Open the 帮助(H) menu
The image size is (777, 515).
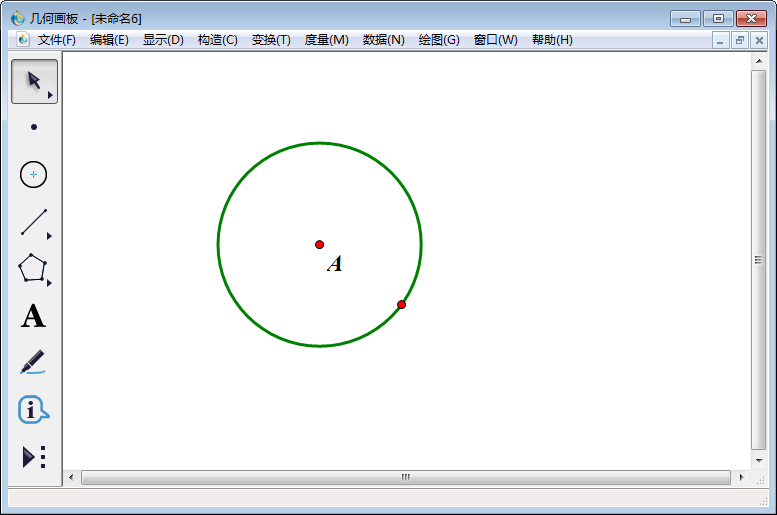point(552,40)
